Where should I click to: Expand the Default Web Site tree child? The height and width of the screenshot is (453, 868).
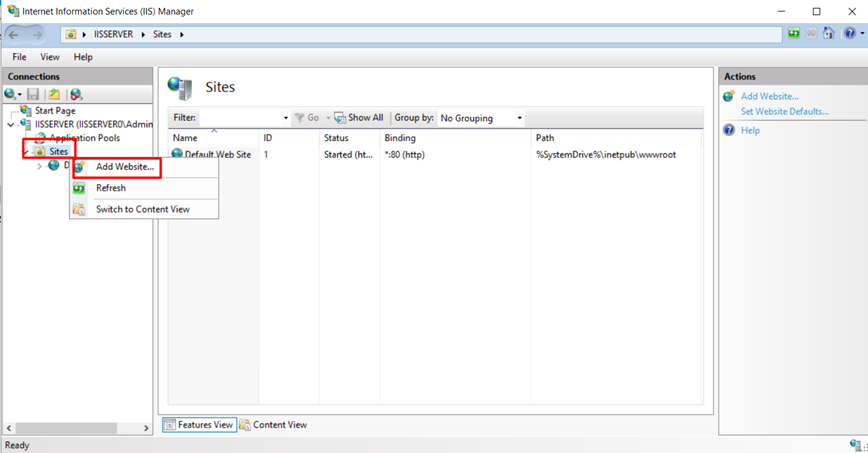click(39, 166)
